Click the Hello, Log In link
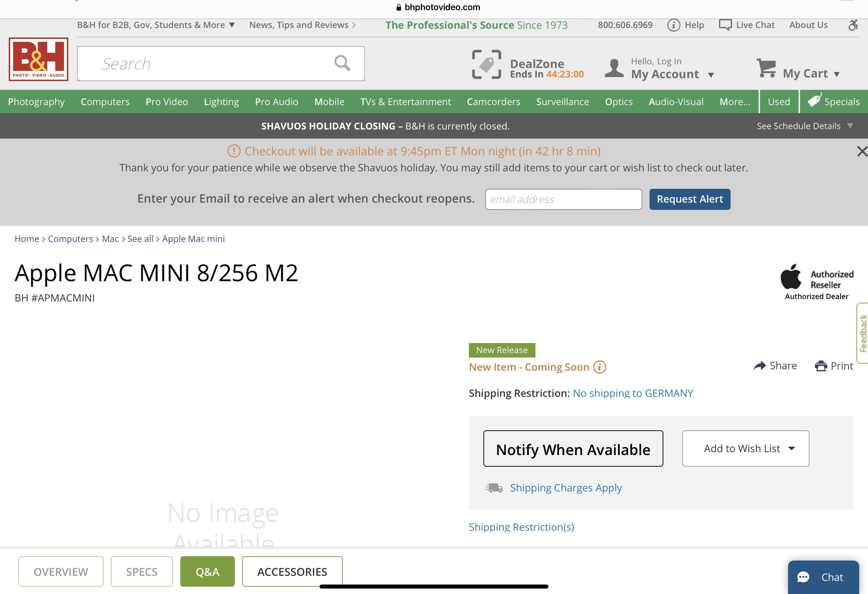 click(x=656, y=61)
